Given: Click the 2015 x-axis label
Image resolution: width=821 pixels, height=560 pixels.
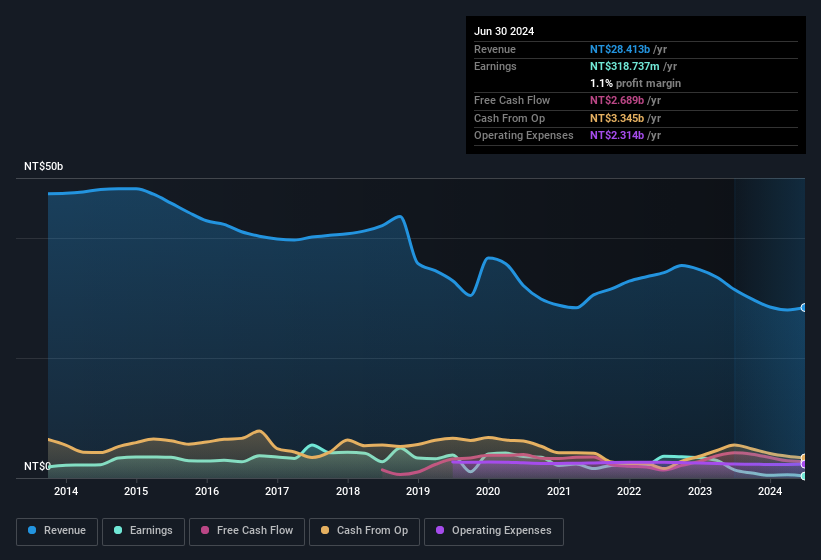Looking at the screenshot, I should point(136,491).
